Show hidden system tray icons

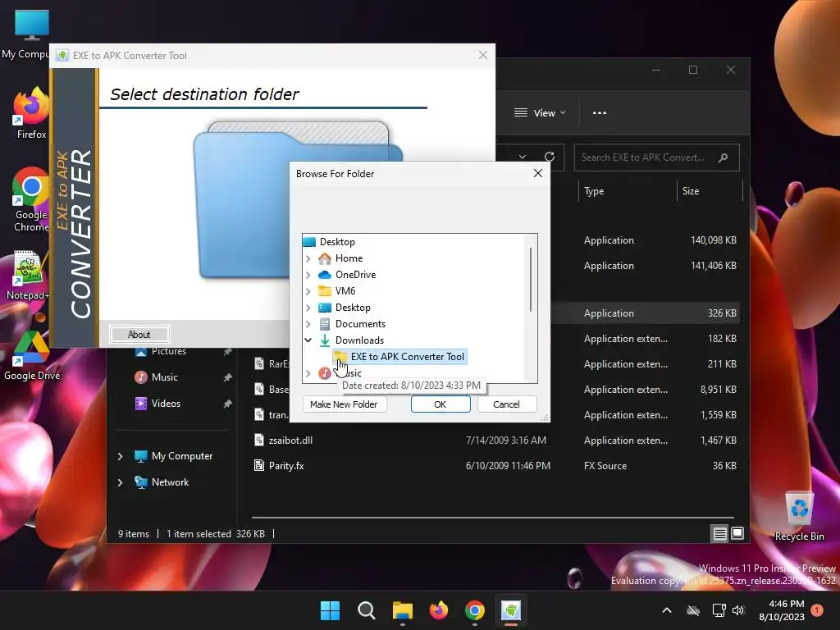[x=667, y=610]
